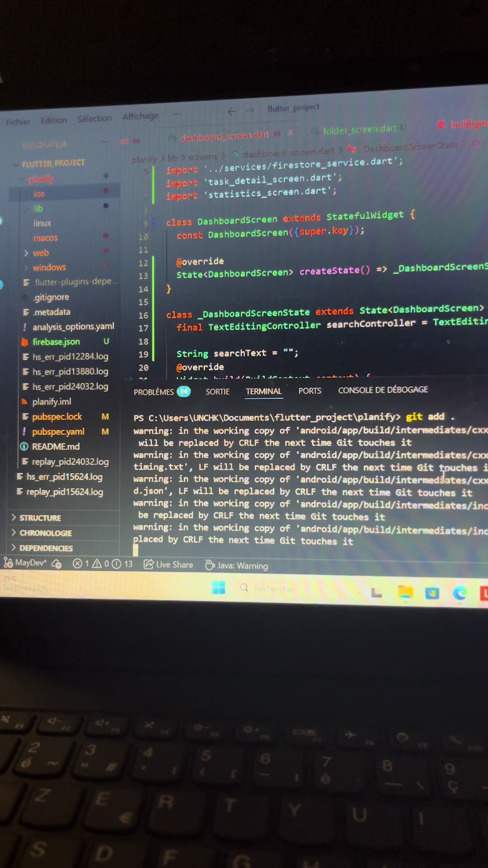Click the terminal cursor input line
Viewport: 488px width, 868px height.
point(136,549)
